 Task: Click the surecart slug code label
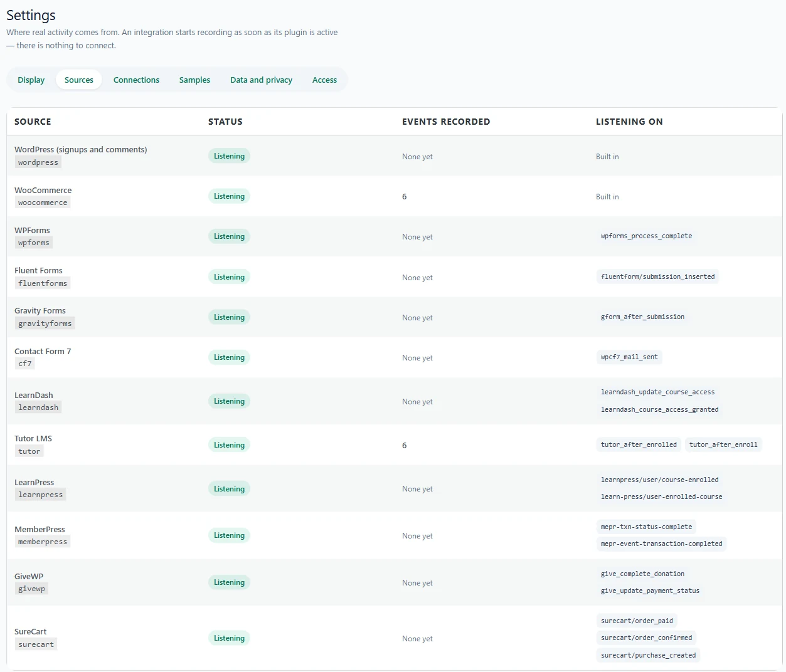pyautogui.click(x=36, y=644)
